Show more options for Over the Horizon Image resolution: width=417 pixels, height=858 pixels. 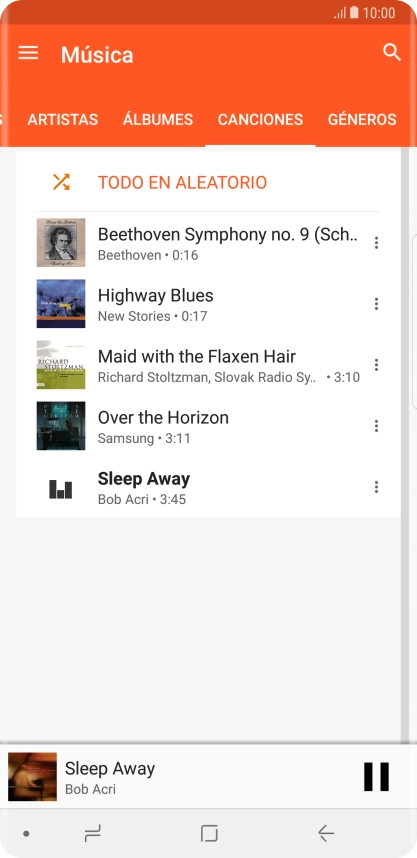point(376,426)
